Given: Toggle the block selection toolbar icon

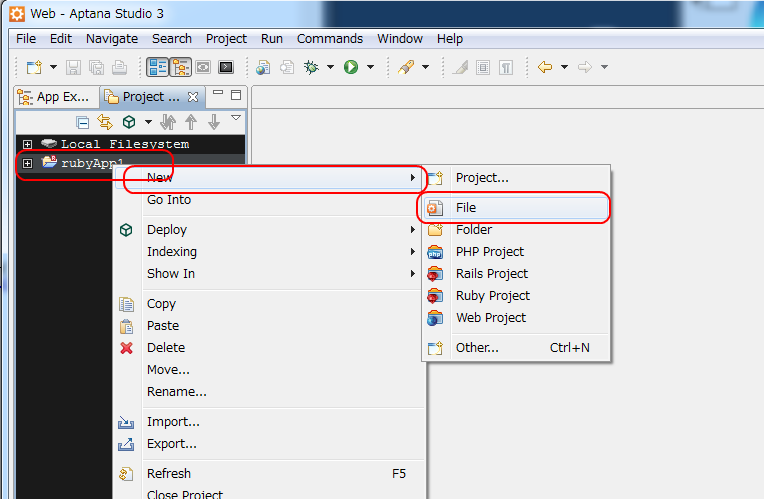Looking at the screenshot, I should [x=483, y=67].
